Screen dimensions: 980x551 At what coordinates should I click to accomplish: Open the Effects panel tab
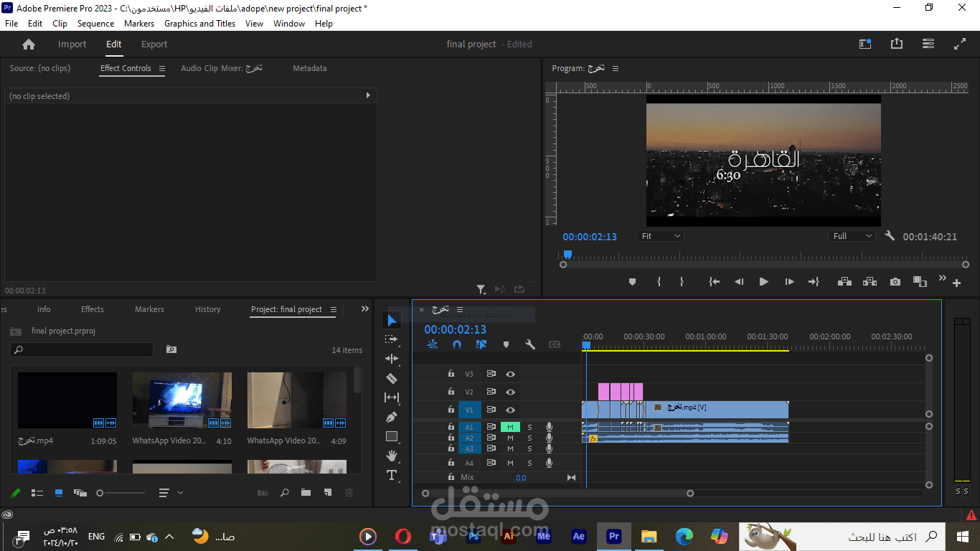point(93,310)
